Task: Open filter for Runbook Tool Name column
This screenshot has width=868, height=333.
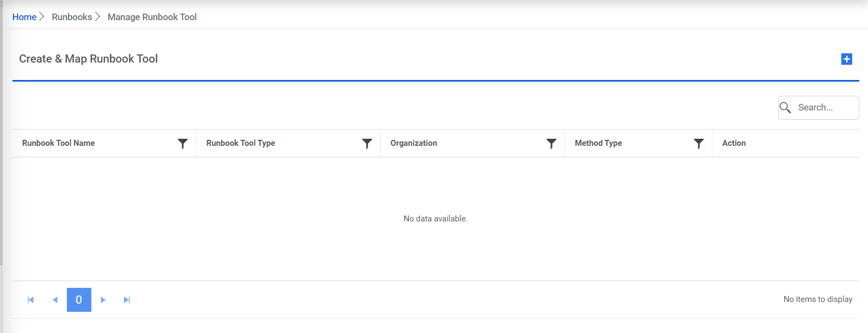Action: 183,144
